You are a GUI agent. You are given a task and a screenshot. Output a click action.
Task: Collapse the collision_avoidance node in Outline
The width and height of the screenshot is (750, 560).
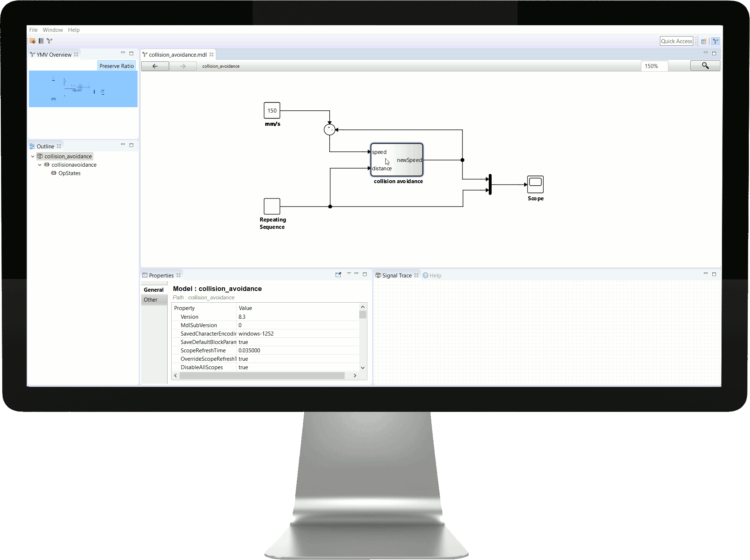pos(33,156)
